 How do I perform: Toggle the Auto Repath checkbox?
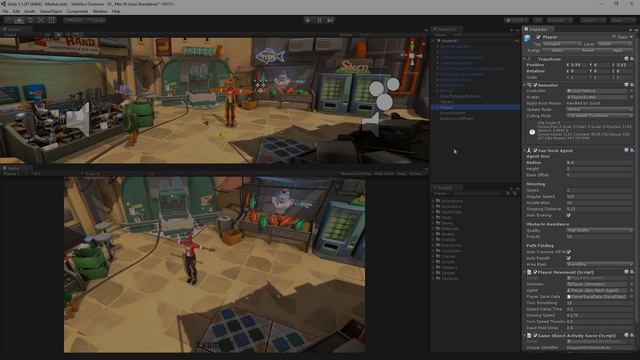(x=569, y=258)
